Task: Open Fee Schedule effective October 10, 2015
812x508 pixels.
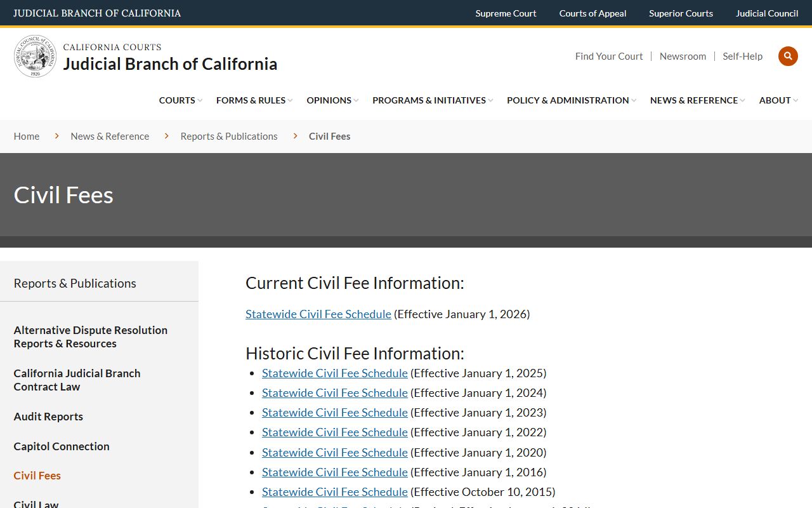Action: click(335, 491)
